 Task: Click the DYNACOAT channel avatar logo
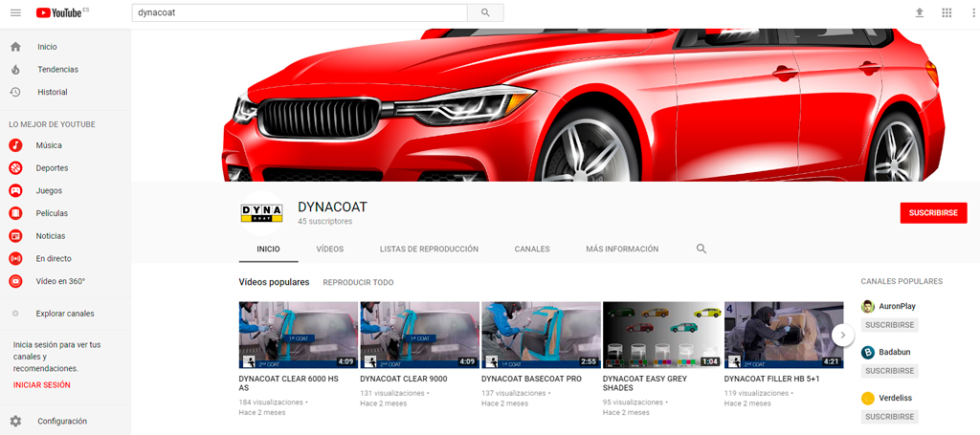pos(261,213)
